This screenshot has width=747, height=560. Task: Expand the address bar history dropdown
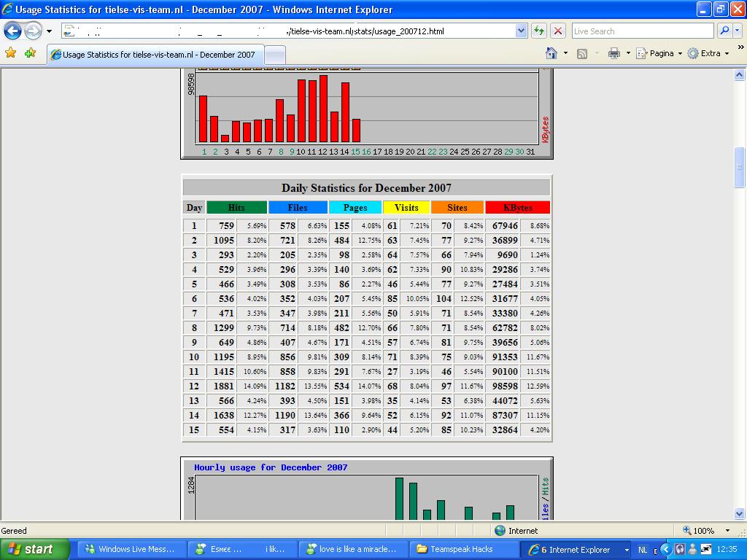pyautogui.click(x=521, y=31)
